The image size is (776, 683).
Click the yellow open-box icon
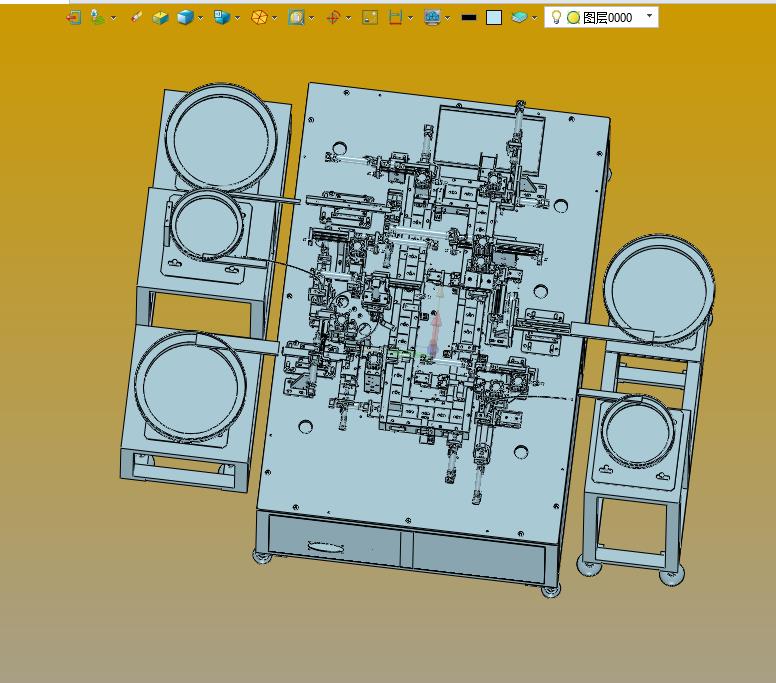tap(160, 18)
